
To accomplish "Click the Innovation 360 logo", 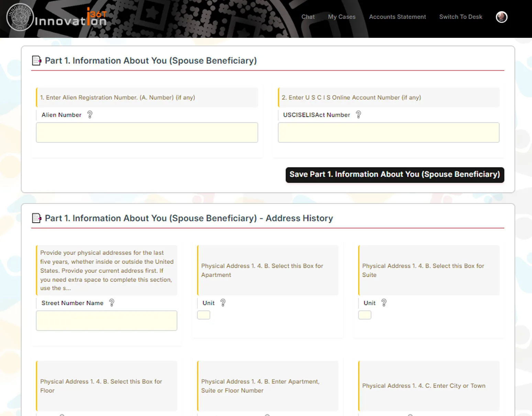I will pos(57,17).
